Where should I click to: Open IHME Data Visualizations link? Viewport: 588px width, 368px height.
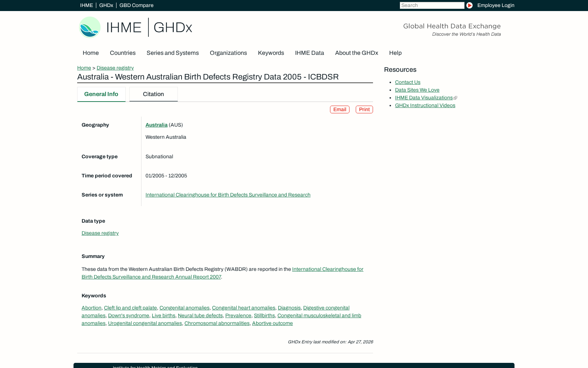(x=424, y=98)
